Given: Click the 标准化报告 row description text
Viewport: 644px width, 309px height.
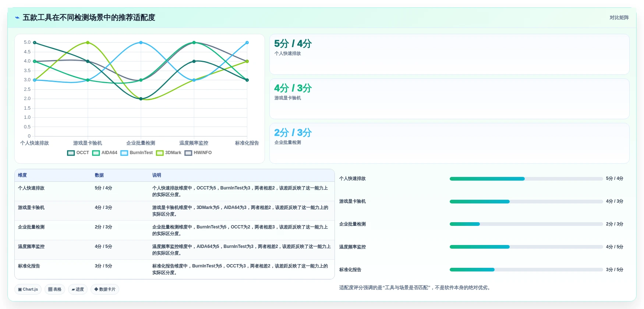Looking at the screenshot, I should [240, 269].
